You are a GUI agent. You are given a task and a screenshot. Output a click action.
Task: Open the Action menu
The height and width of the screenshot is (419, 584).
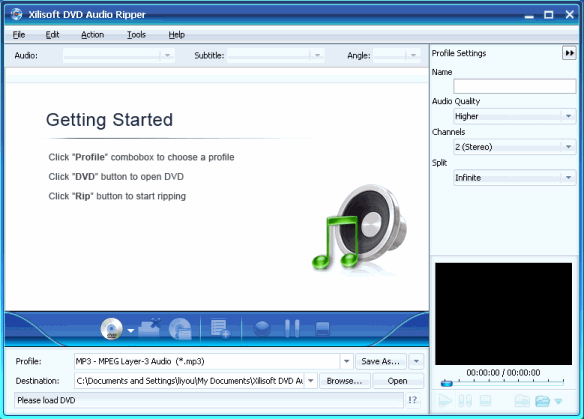(92, 35)
